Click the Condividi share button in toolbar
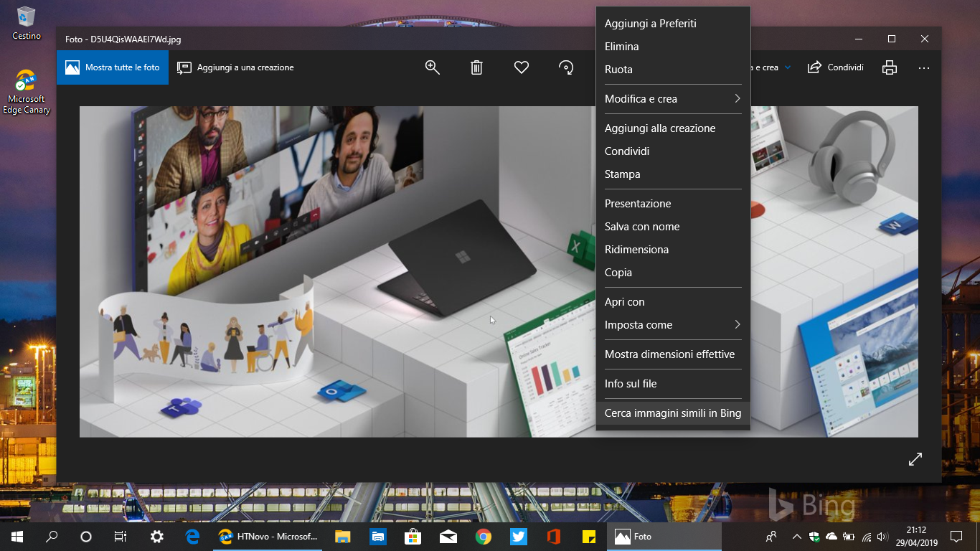The height and width of the screenshot is (551, 980). pos(836,67)
